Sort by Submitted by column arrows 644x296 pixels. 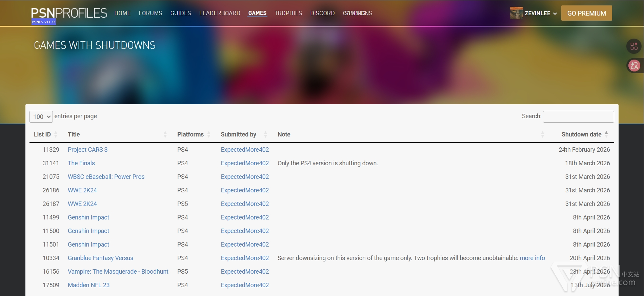pos(265,134)
